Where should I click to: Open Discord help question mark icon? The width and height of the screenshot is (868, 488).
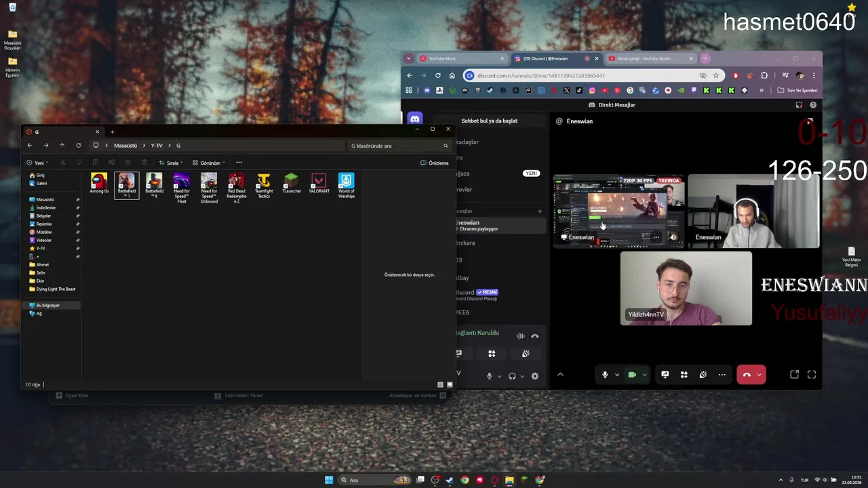(813, 105)
